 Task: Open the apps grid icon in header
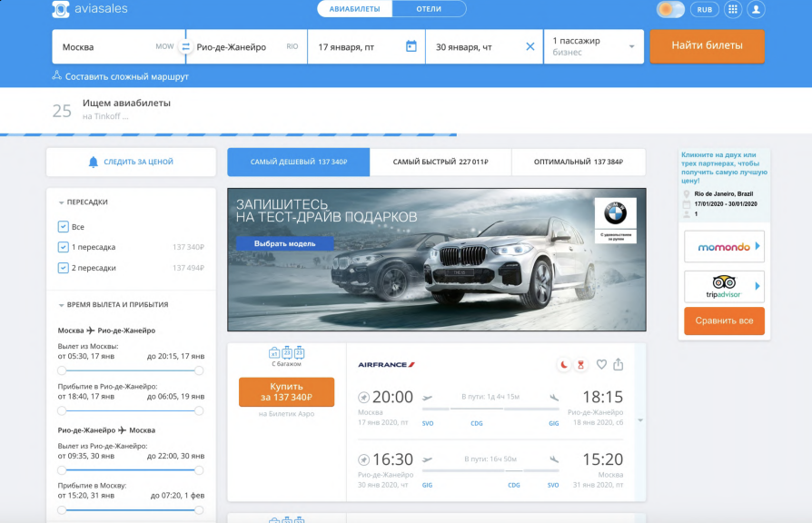point(732,9)
